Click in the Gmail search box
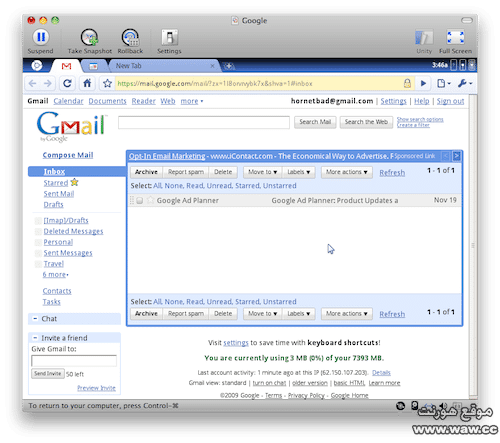The height and width of the screenshot is (443, 500). [x=204, y=122]
